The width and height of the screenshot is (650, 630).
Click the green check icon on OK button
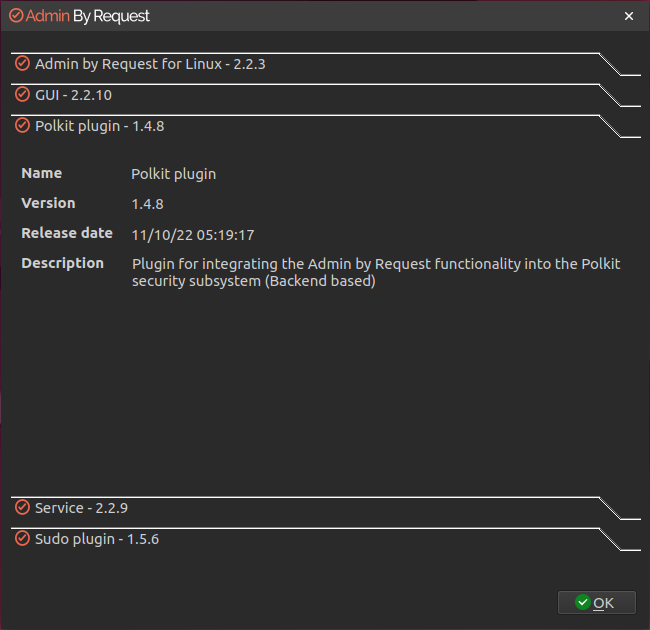point(583,602)
